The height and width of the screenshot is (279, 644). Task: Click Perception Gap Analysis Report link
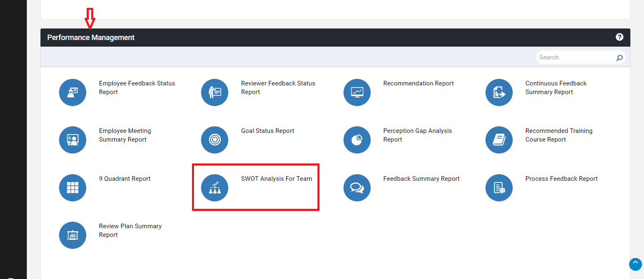click(x=417, y=135)
